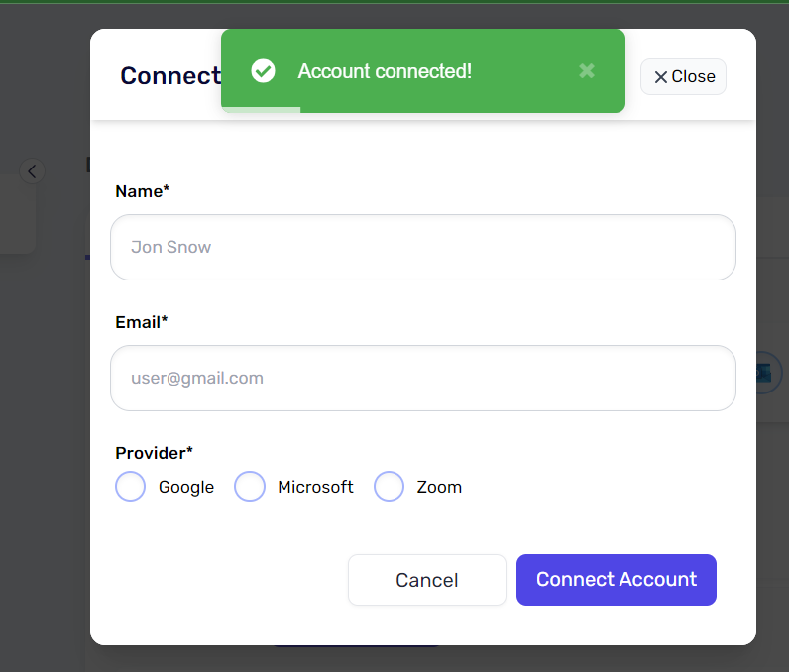Focus the Email field with user@gmail.com placeholder
The height and width of the screenshot is (672, 789).
coord(423,378)
